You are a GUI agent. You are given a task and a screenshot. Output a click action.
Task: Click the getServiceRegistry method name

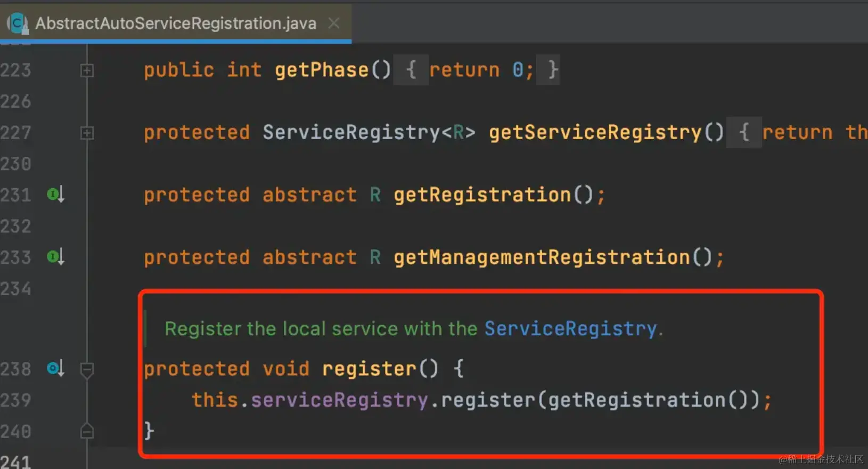(595, 132)
